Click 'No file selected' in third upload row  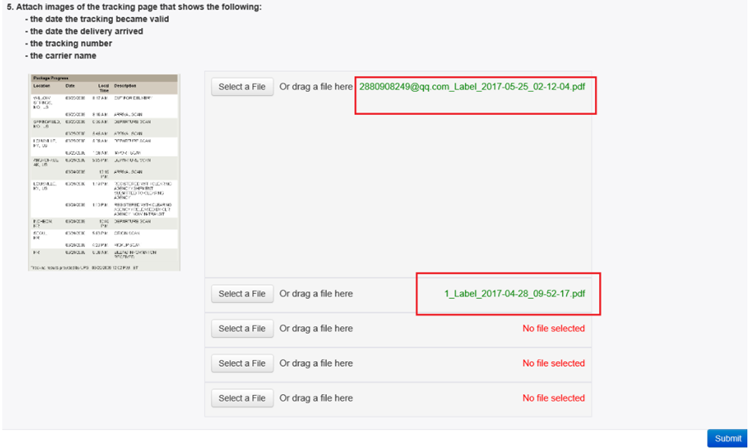tap(553, 329)
